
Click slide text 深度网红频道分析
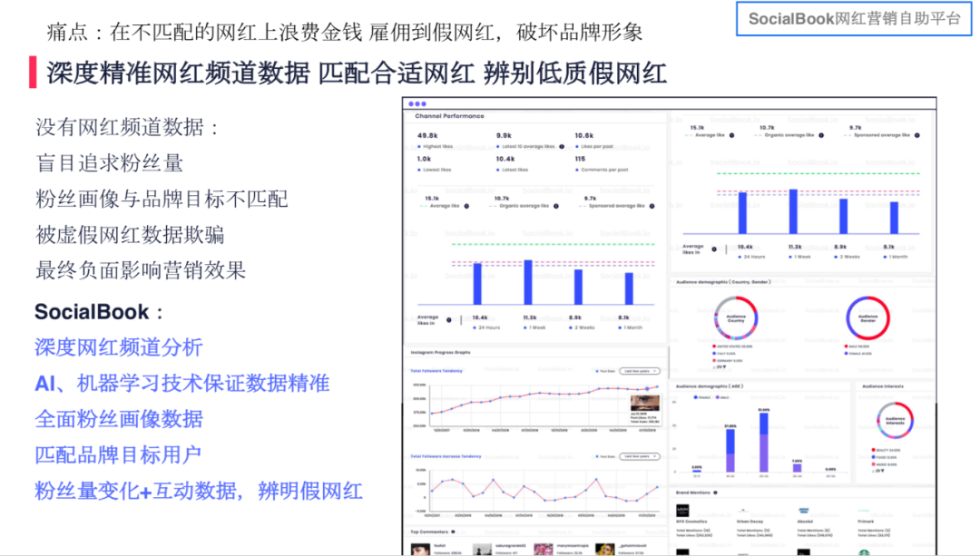click(119, 347)
